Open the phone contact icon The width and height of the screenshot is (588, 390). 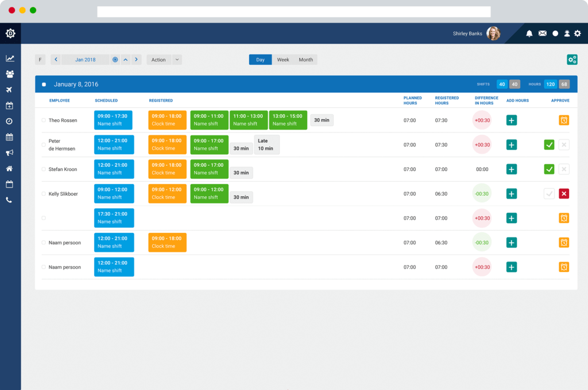pos(9,200)
